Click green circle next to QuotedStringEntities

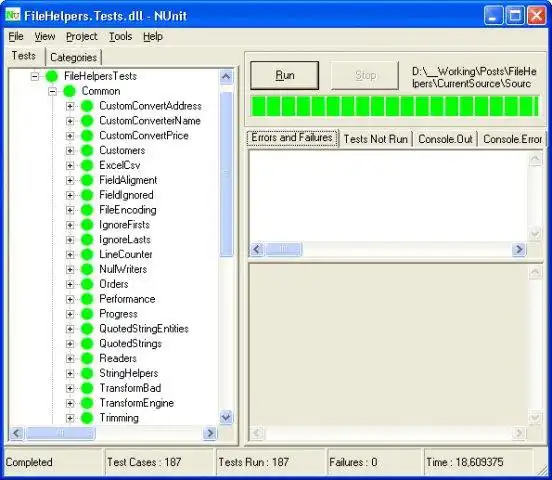(x=87, y=329)
